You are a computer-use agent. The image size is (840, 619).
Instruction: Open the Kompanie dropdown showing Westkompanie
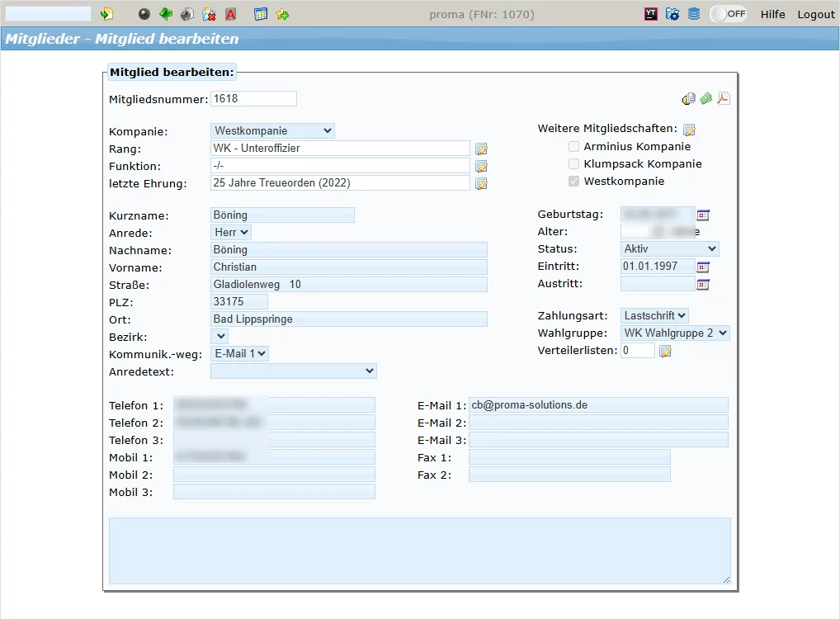coord(272,130)
